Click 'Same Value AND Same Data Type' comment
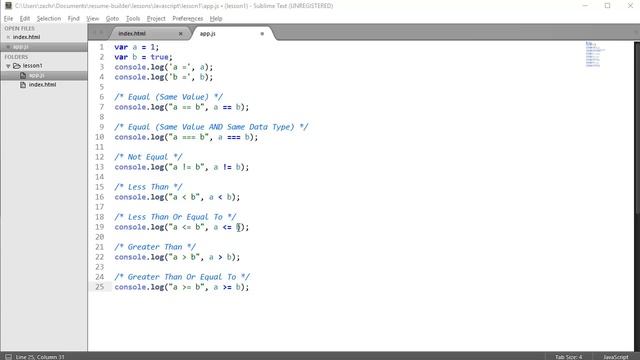 [x=211, y=127]
